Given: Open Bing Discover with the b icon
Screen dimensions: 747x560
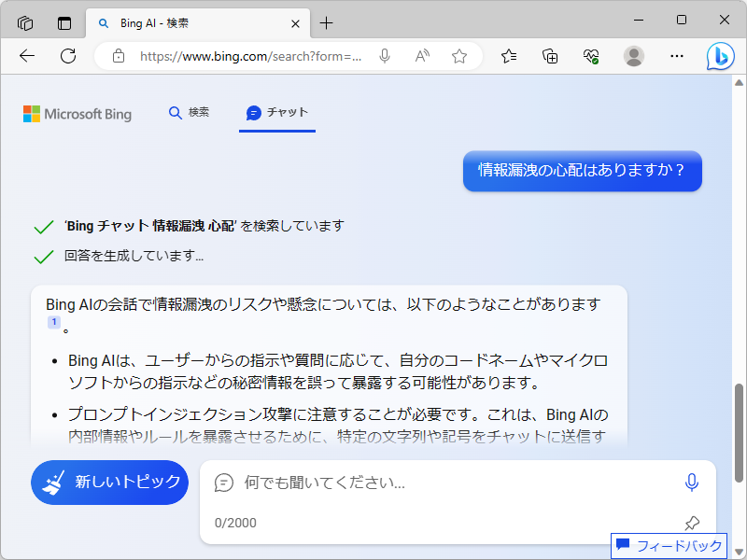Looking at the screenshot, I should (x=718, y=56).
